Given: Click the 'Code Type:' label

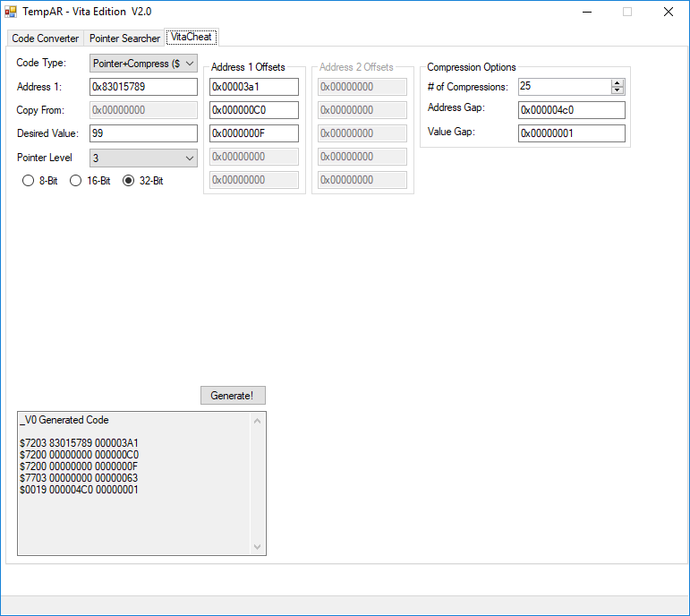Looking at the screenshot, I should [41, 63].
